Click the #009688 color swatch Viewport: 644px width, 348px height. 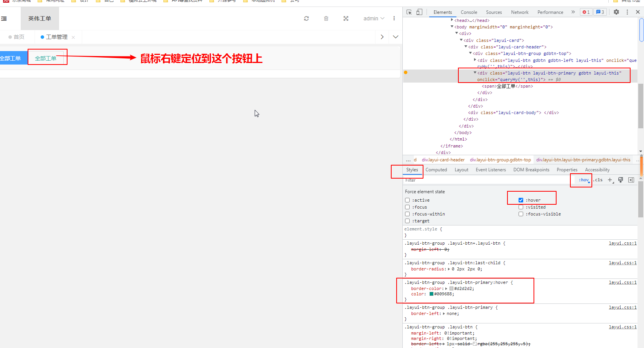pyautogui.click(x=432, y=294)
